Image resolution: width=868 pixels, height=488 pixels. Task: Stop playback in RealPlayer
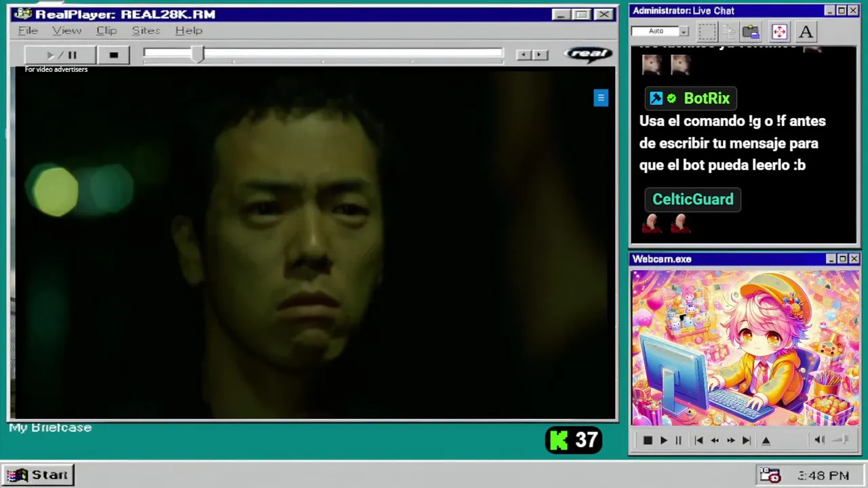click(113, 55)
